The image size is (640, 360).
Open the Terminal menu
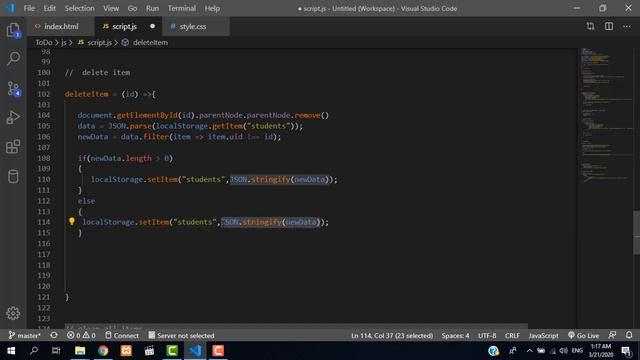point(182,8)
